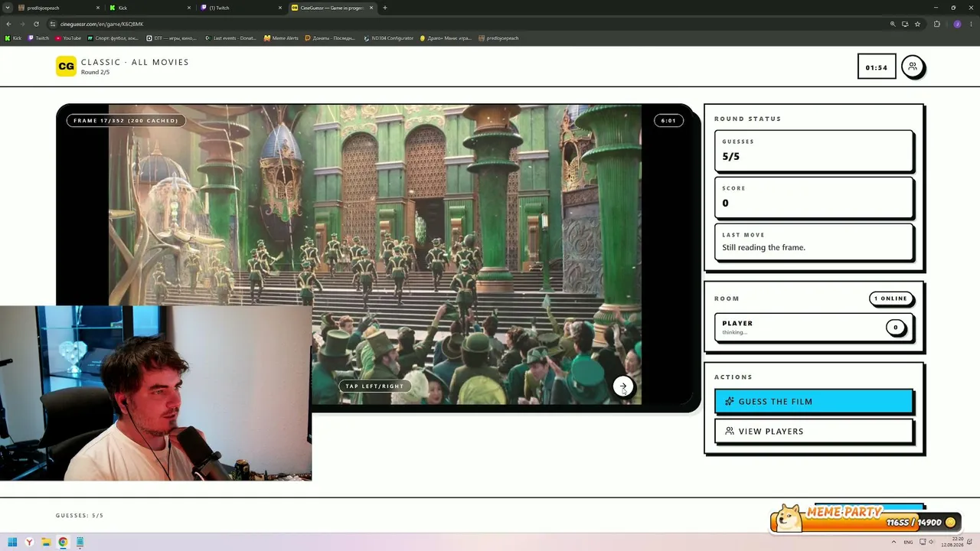Image resolution: width=980 pixels, height=551 pixels.
Task: Open the page zoom magnifier icon
Action: (893, 24)
